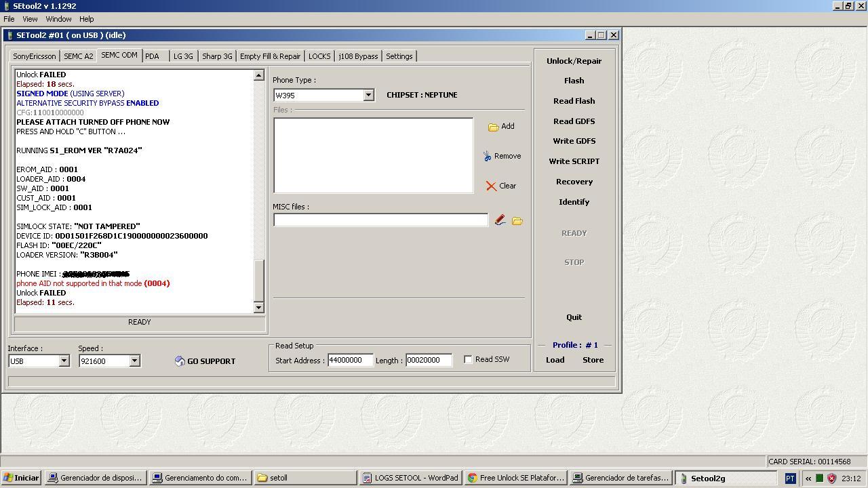868x488 pixels.
Task: Click the phone AID not supported line
Action: click(93, 283)
